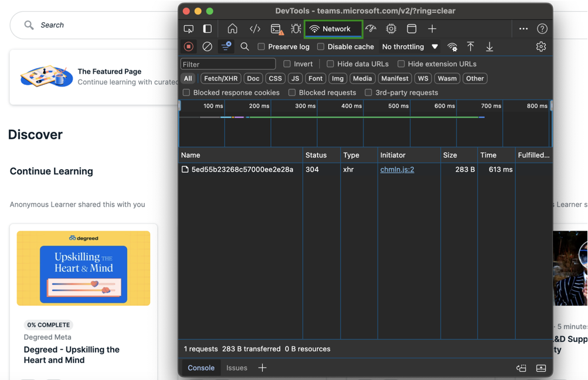Filter requests by Manifest type

(x=395, y=78)
